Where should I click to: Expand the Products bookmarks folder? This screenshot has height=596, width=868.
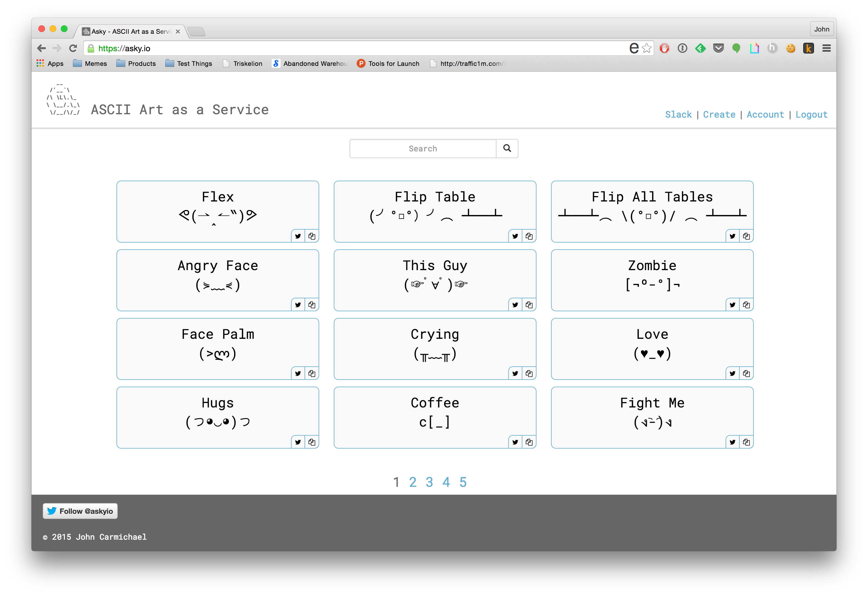tap(136, 64)
